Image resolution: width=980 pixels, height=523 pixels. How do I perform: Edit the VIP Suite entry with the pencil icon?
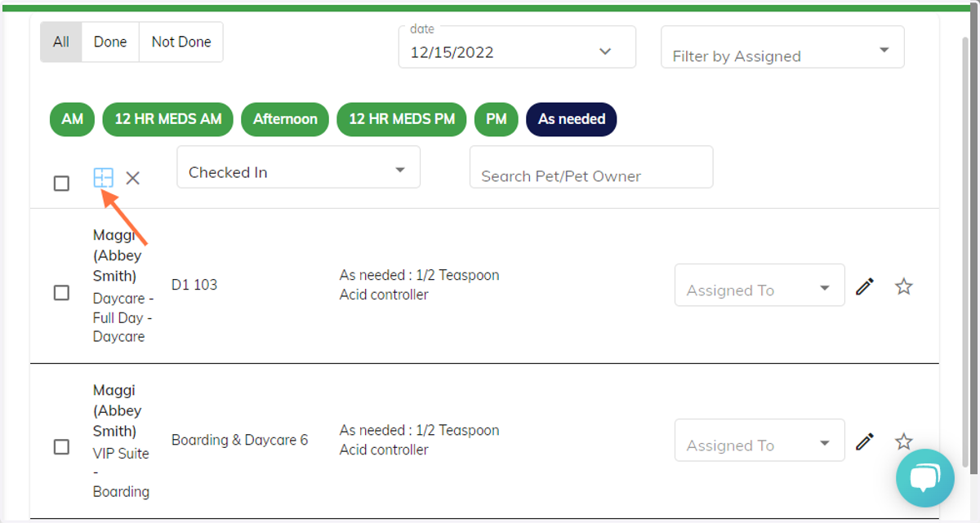pos(865,441)
